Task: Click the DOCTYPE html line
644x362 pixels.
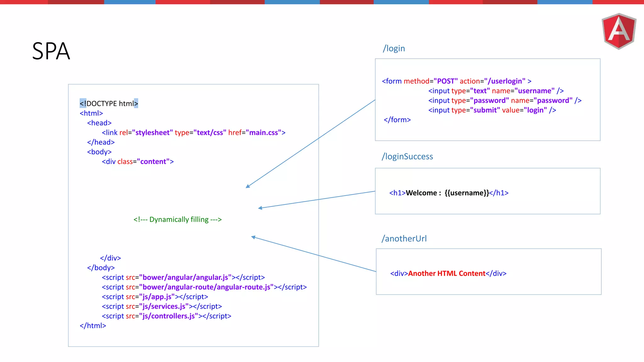Action: pyautogui.click(x=109, y=103)
